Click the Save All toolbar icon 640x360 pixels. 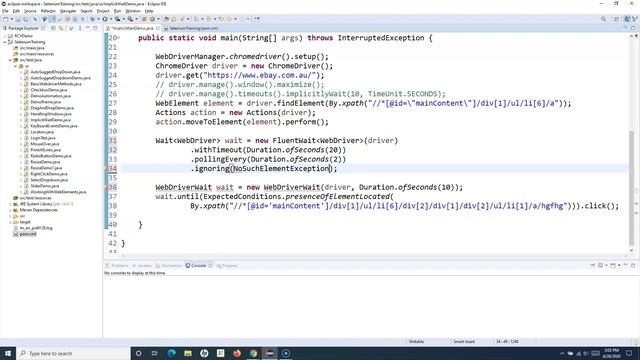pos(26,19)
